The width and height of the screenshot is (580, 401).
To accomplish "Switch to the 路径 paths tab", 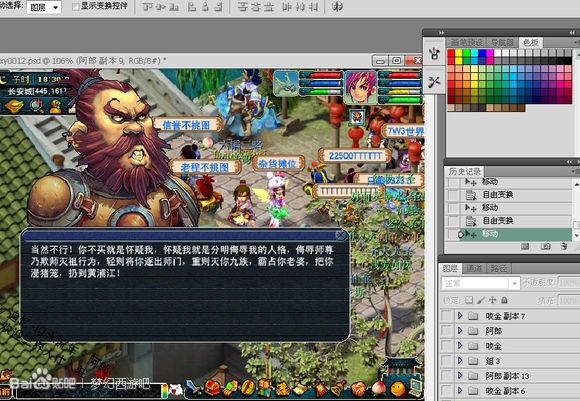I will [498, 268].
